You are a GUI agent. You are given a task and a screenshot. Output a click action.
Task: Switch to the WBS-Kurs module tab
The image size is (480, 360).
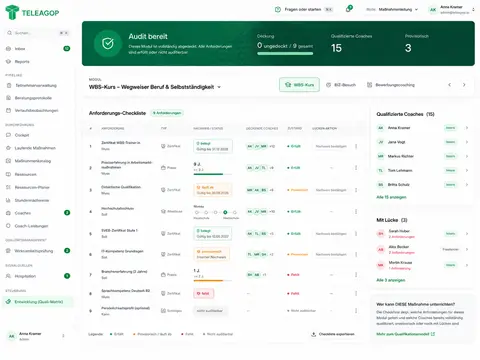tap(299, 85)
